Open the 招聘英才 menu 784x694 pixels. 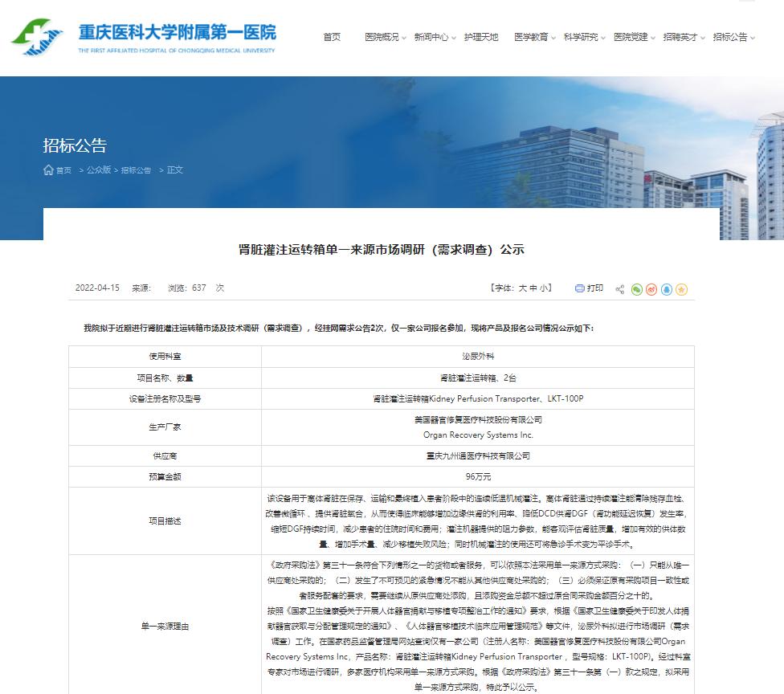point(680,37)
